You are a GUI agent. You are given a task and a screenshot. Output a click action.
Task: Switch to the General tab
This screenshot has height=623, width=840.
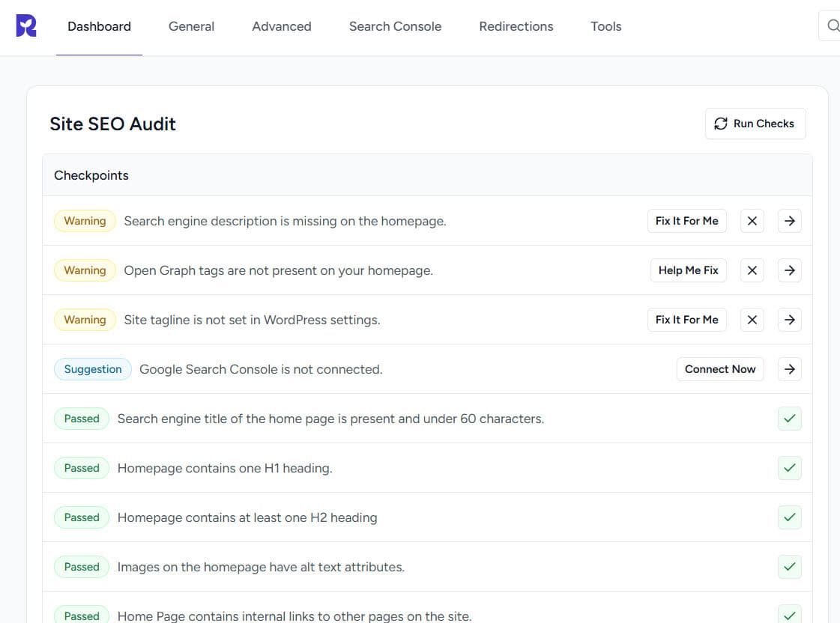pyautogui.click(x=191, y=26)
